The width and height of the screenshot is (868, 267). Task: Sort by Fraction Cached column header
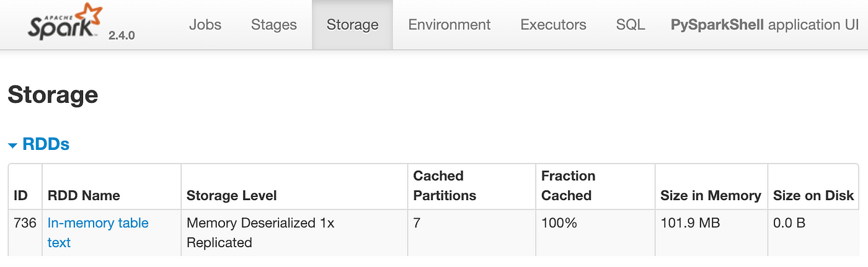[x=568, y=185]
